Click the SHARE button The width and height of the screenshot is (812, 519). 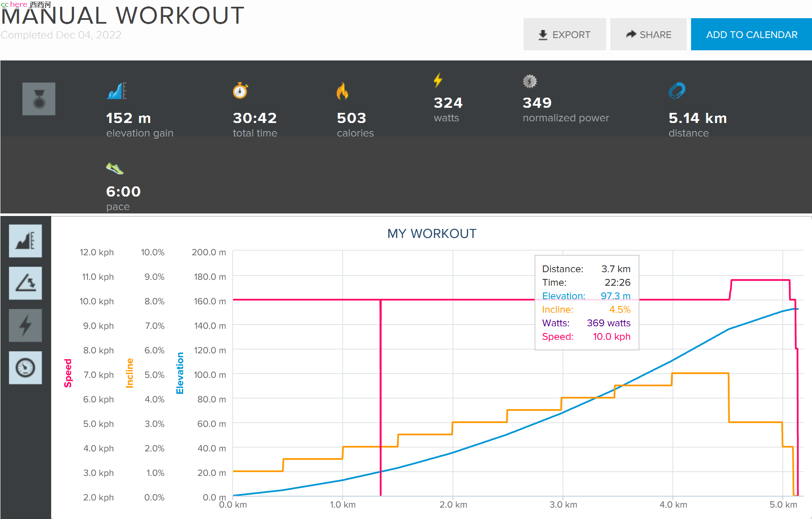tap(648, 34)
